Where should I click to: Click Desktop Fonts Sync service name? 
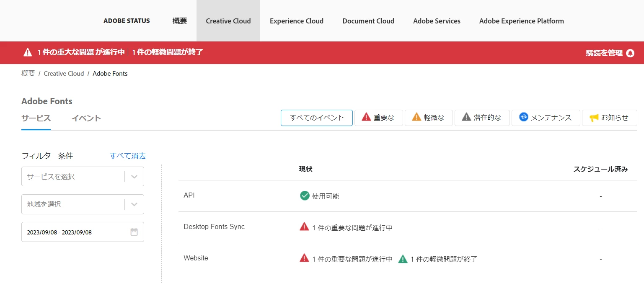[x=214, y=226]
